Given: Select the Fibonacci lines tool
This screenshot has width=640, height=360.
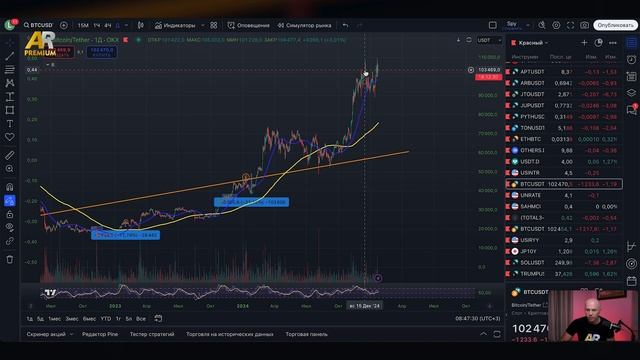Looking at the screenshot, I should (x=10, y=69).
